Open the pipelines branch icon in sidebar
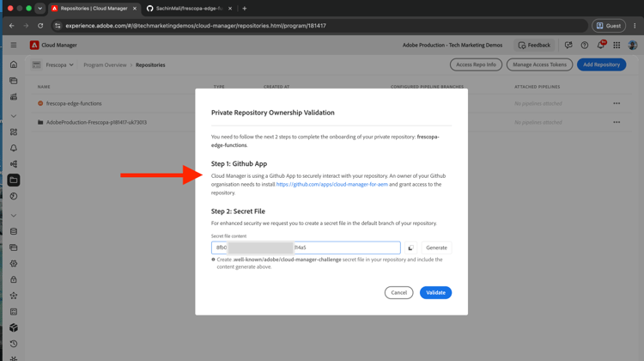This screenshot has height=361, width=644. (14, 164)
